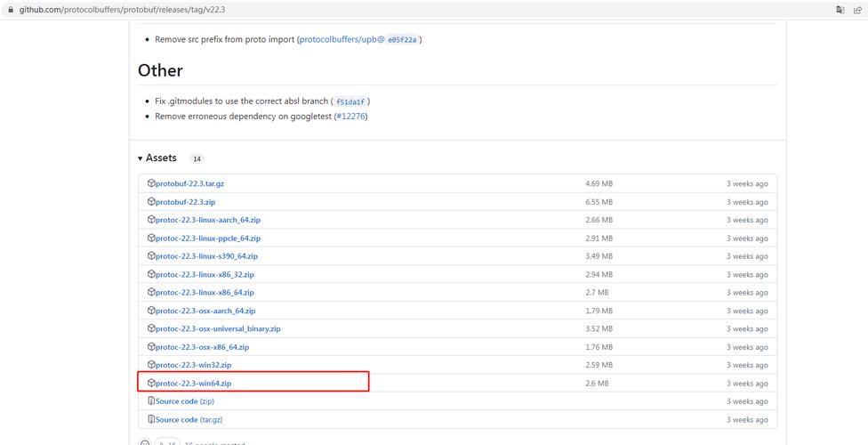This screenshot has height=445, width=868.
Task: Click the package icon beside protobuf-22.3.tar.gz
Action: (x=151, y=183)
